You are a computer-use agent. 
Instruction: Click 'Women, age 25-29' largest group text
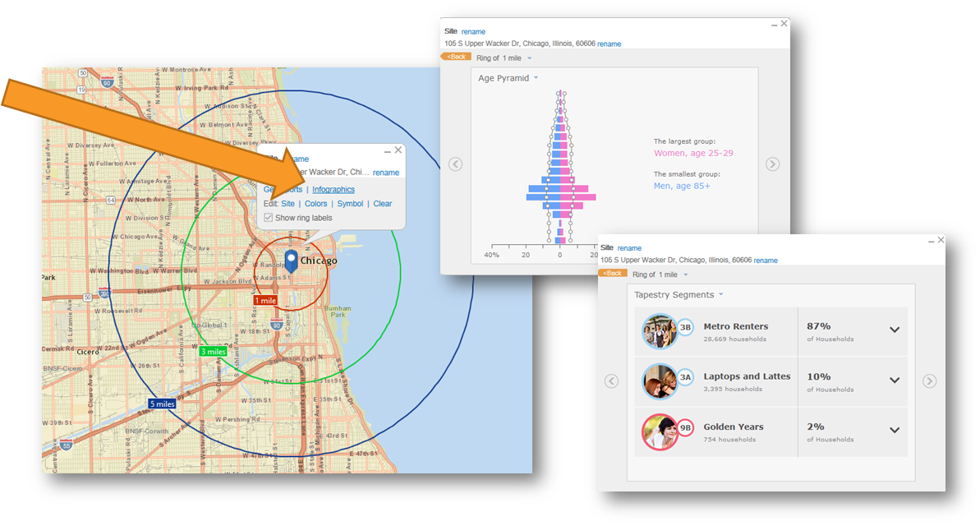693,153
